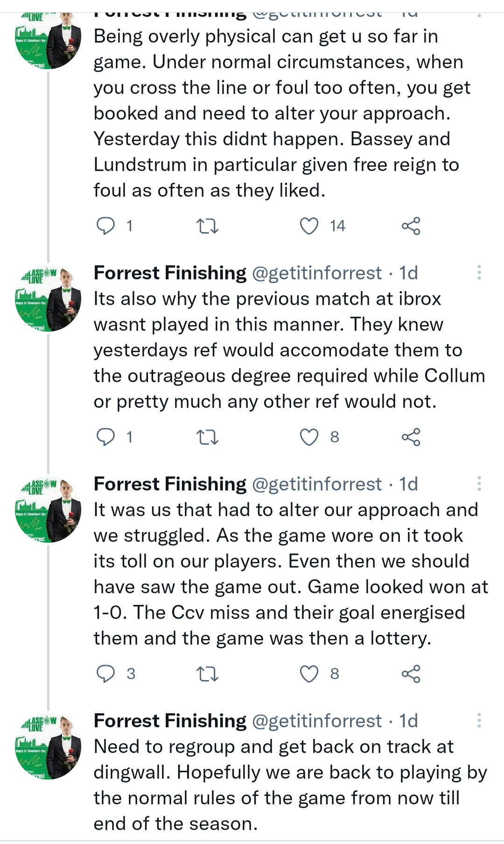Share the 'game was then a lottery' tweet
This screenshot has height=844, width=504.
click(x=411, y=674)
